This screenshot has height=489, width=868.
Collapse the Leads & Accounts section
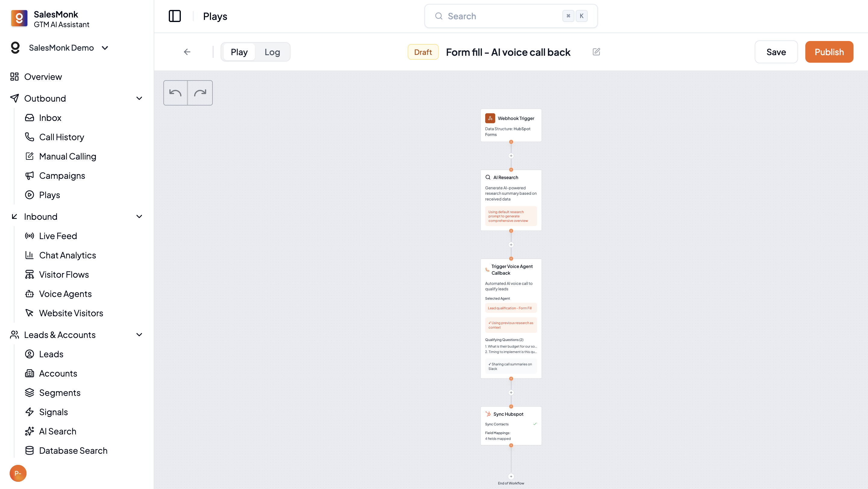click(x=139, y=335)
